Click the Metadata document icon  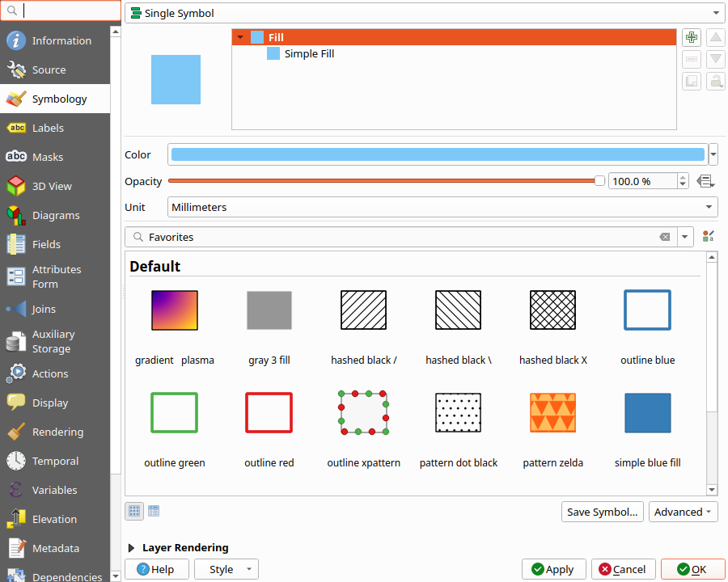point(16,548)
